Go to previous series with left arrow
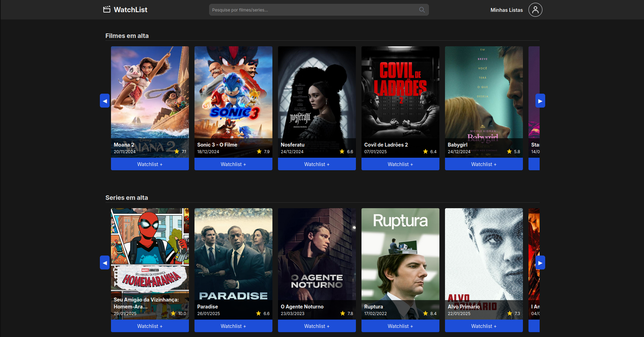644x337 pixels. click(105, 262)
